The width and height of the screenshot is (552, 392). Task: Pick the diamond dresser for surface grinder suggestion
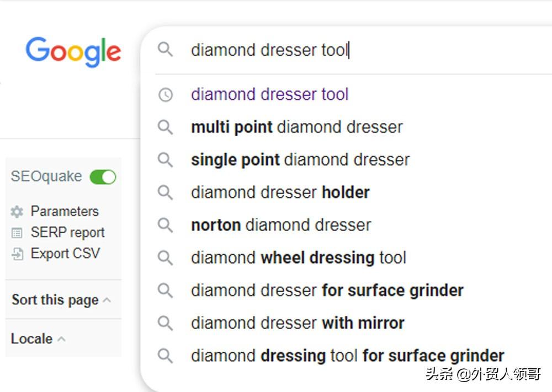pos(327,291)
